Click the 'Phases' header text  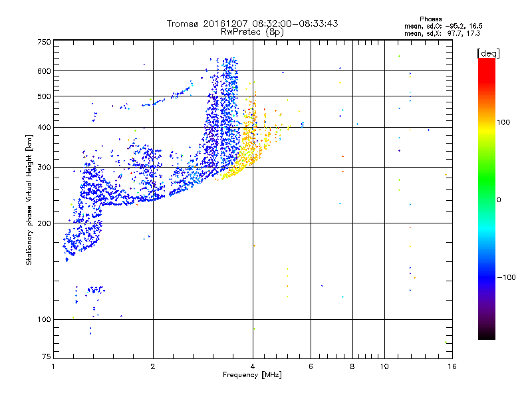pyautogui.click(x=430, y=19)
